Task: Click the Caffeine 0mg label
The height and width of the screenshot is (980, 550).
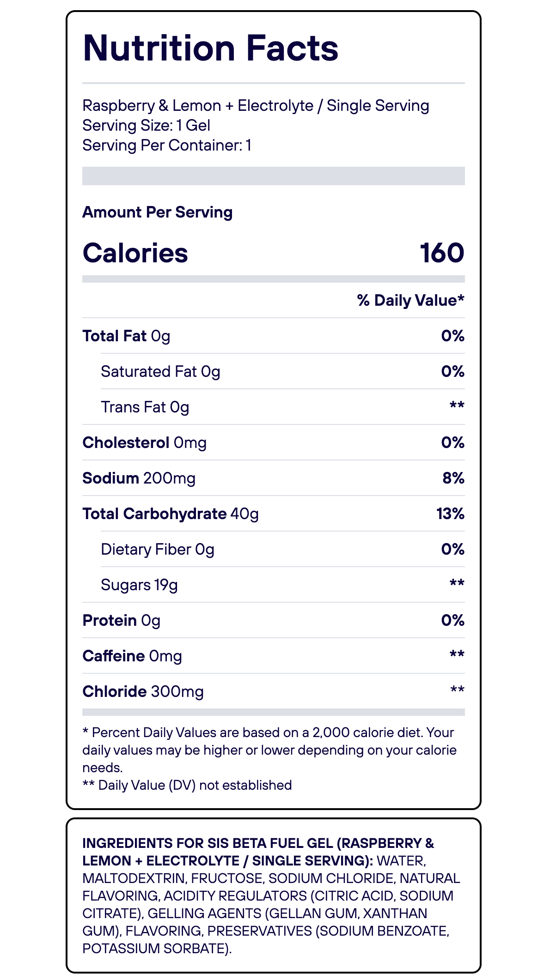Action: [x=132, y=656]
